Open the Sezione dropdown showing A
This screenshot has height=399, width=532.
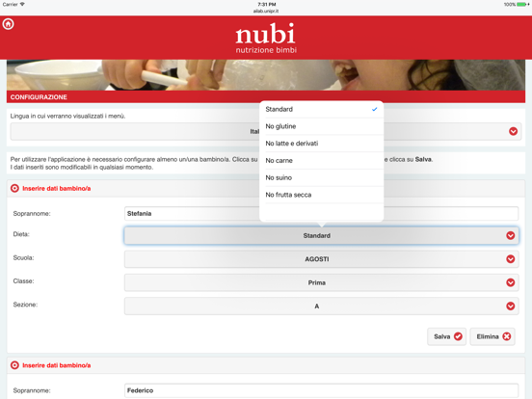tap(321, 306)
